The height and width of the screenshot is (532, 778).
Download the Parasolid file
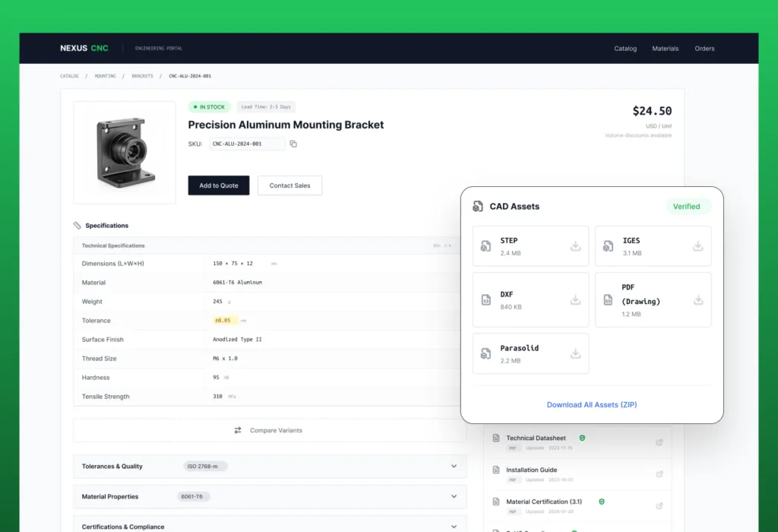click(x=575, y=354)
